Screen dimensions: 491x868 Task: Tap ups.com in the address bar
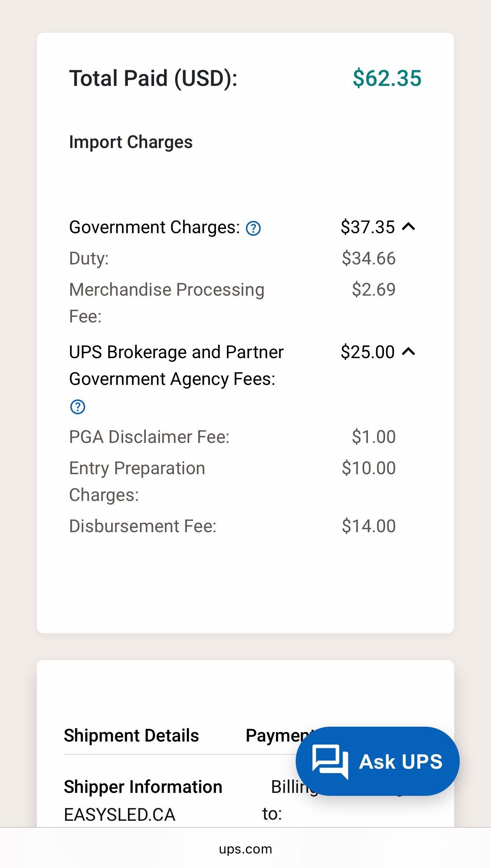click(x=245, y=849)
